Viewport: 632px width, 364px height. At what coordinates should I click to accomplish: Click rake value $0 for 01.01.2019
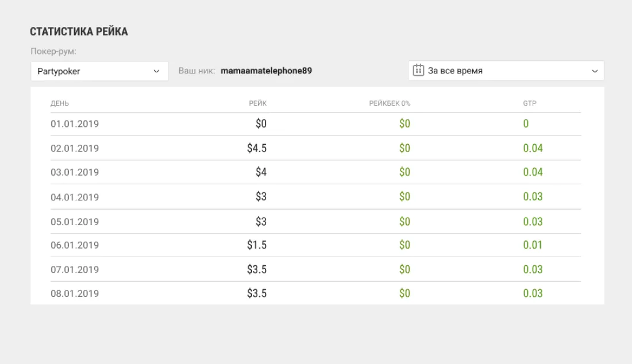pyautogui.click(x=261, y=123)
